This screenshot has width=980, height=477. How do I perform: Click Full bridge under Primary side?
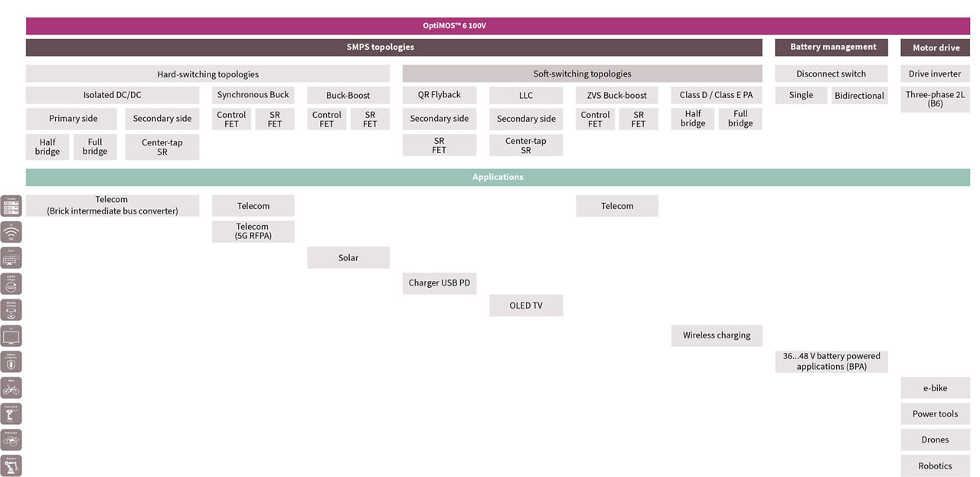(x=95, y=147)
